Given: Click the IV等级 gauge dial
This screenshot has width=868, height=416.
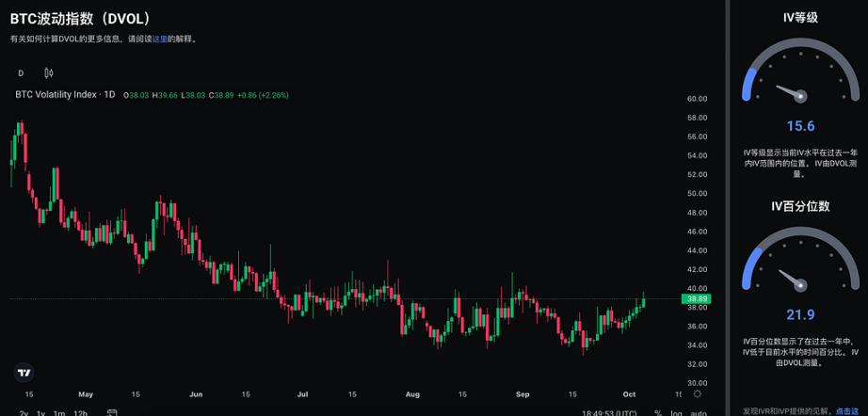Looking at the screenshot, I should pyautogui.click(x=800, y=81).
